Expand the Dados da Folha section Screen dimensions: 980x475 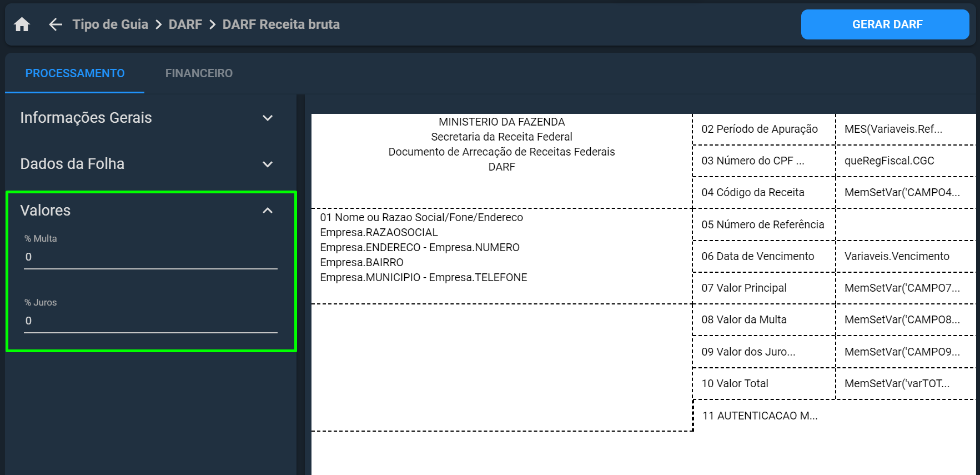[x=147, y=164]
